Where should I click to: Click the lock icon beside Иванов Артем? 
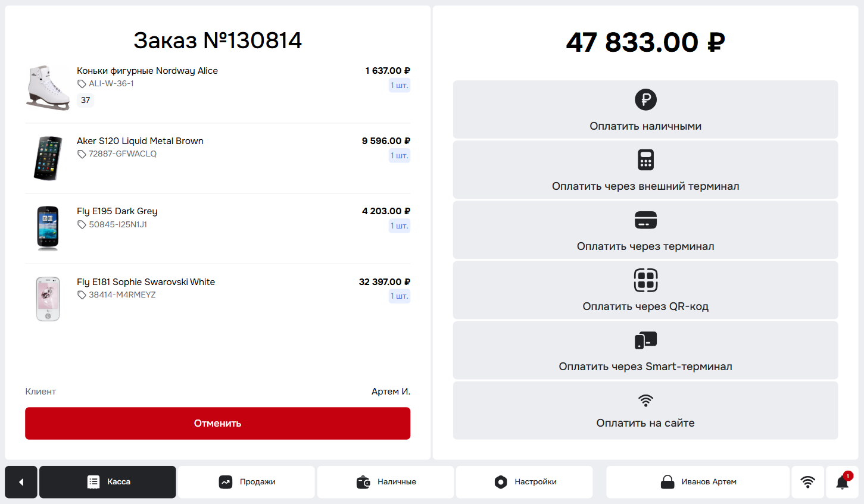(x=668, y=482)
